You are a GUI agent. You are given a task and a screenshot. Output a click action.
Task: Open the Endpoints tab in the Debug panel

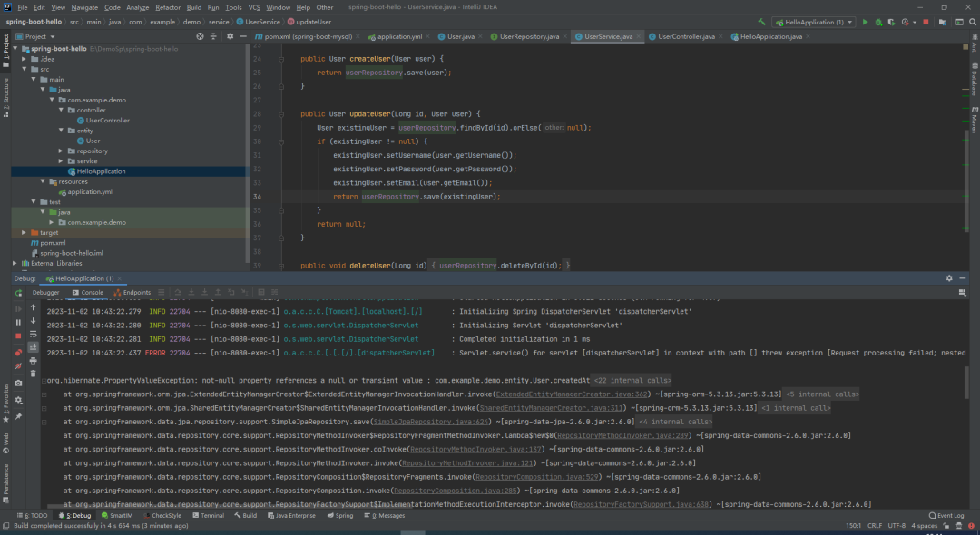tap(132, 292)
